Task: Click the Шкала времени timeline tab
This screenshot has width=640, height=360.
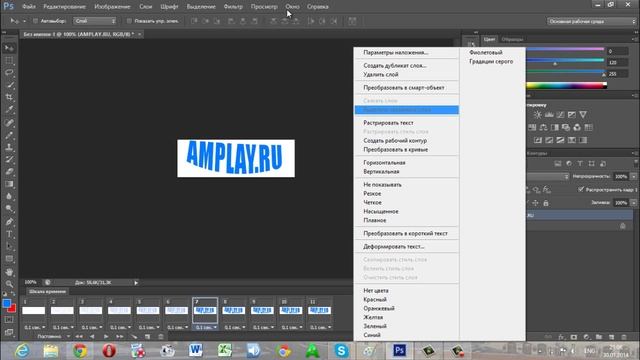Action: pyautogui.click(x=47, y=292)
